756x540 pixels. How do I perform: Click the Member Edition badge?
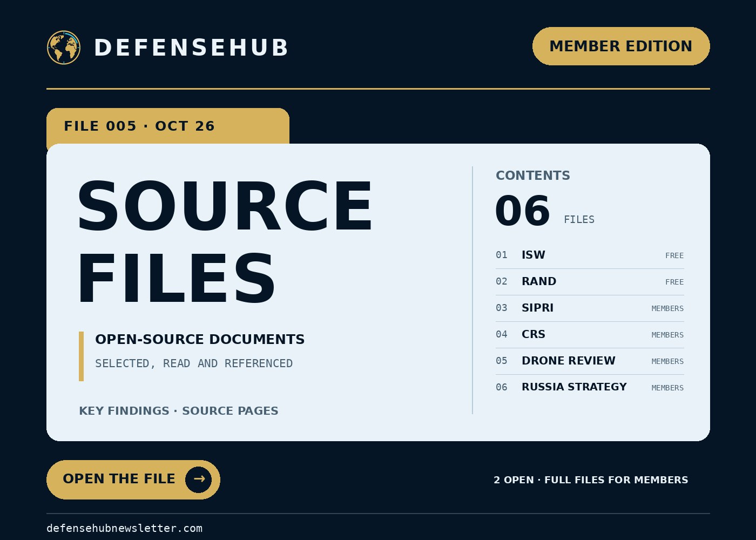[x=621, y=46]
